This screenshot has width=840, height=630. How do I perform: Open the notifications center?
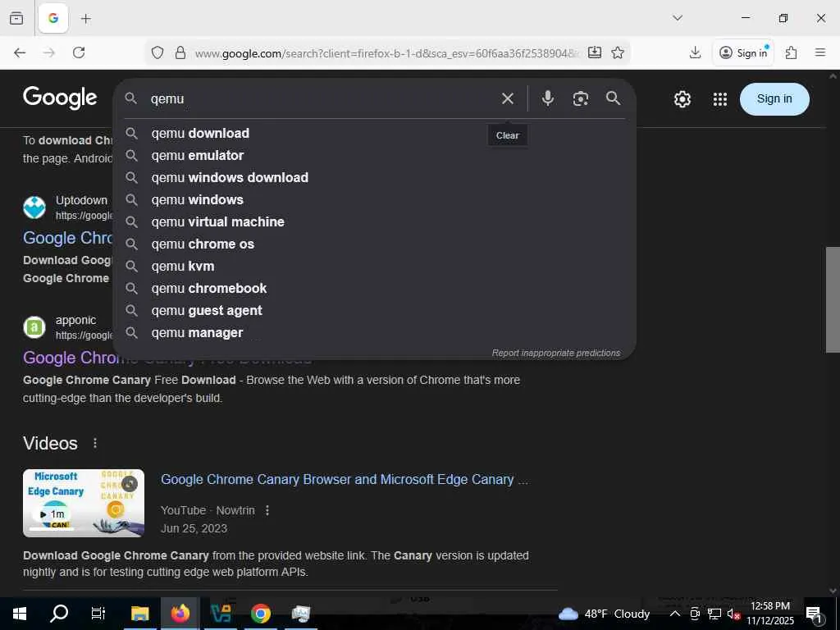tap(815, 614)
